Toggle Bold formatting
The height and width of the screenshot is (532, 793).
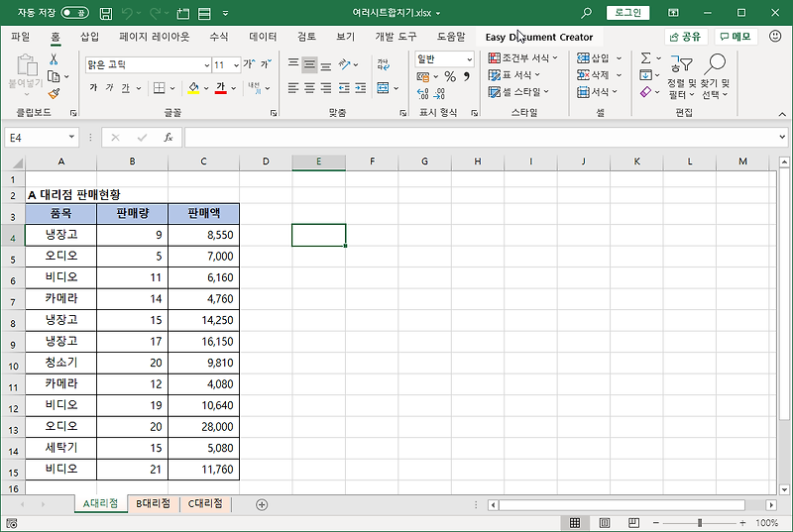click(93, 88)
